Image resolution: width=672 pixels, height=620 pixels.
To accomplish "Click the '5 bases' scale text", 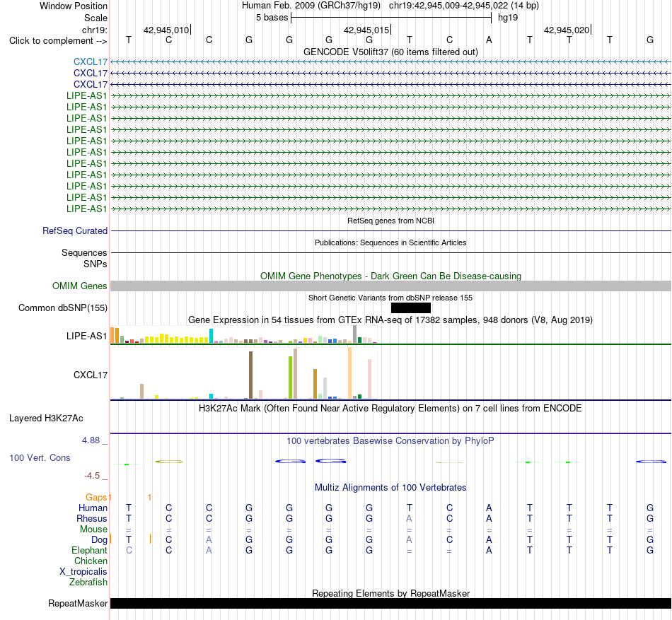I will click(x=272, y=18).
